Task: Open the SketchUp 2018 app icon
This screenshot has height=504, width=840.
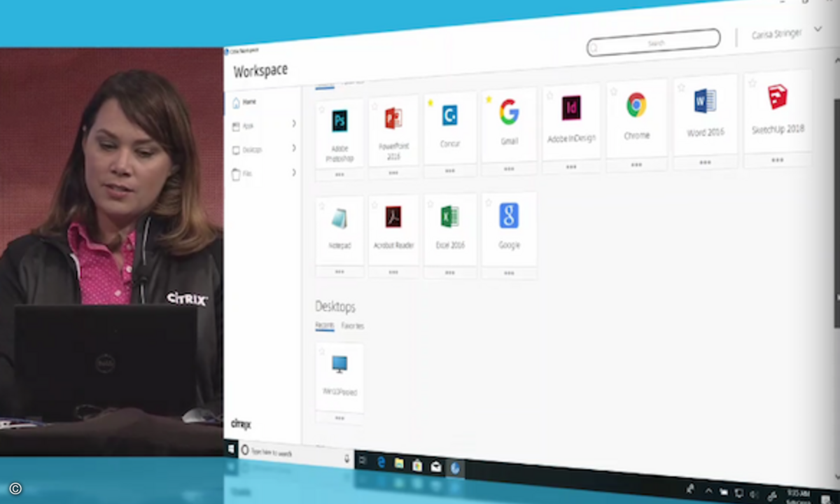Action: [x=777, y=97]
